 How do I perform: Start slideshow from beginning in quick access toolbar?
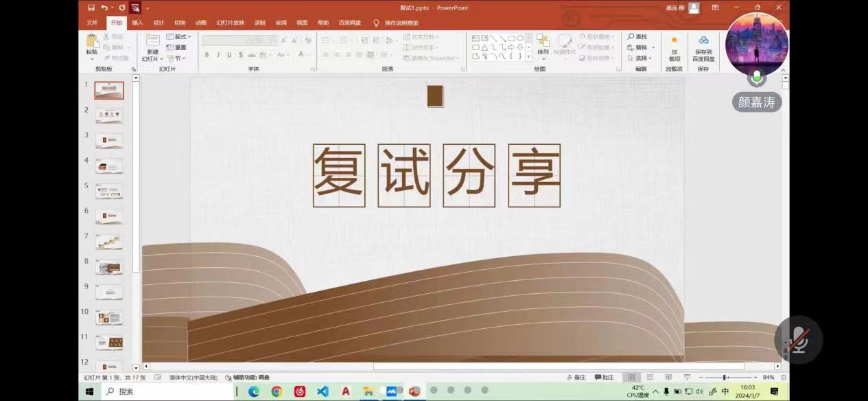tap(135, 8)
